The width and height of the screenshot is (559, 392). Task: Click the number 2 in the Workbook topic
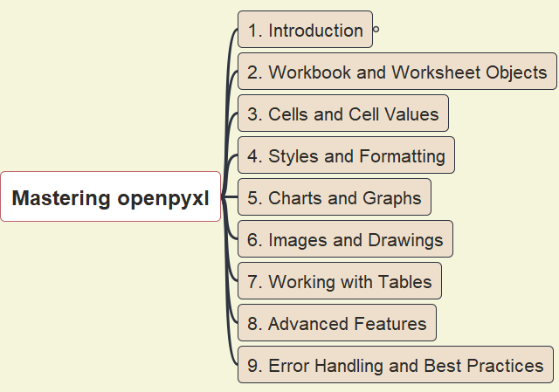[252, 72]
